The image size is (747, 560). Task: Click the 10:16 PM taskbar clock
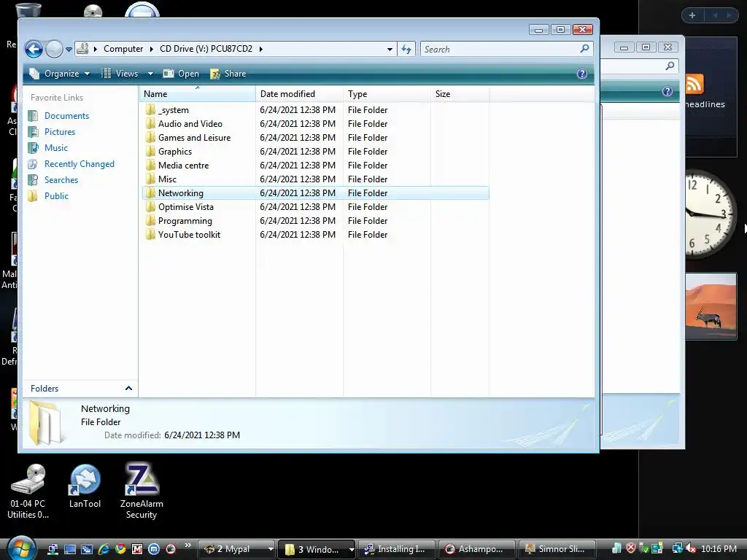point(719,549)
